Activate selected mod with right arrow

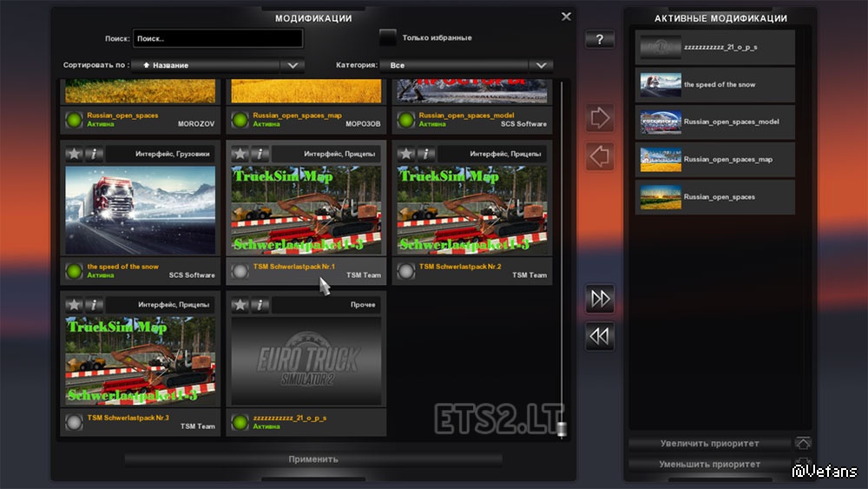(600, 118)
